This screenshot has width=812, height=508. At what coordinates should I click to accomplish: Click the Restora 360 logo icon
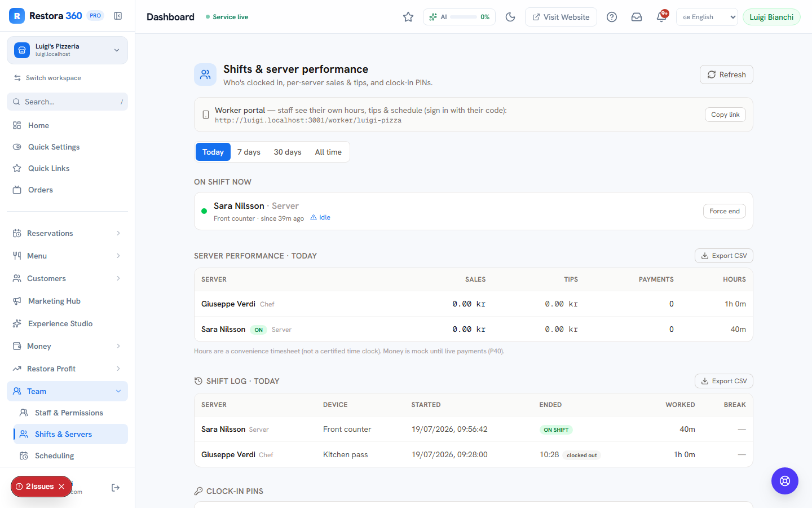coord(17,16)
